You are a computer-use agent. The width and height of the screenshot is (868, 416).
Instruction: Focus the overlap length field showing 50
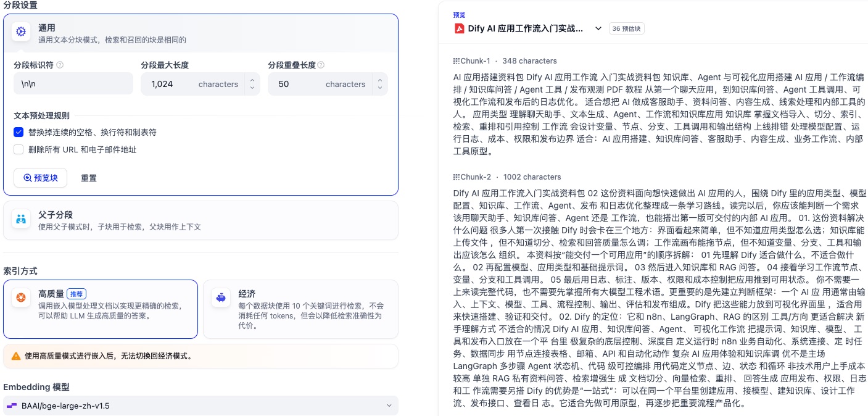[x=320, y=84]
